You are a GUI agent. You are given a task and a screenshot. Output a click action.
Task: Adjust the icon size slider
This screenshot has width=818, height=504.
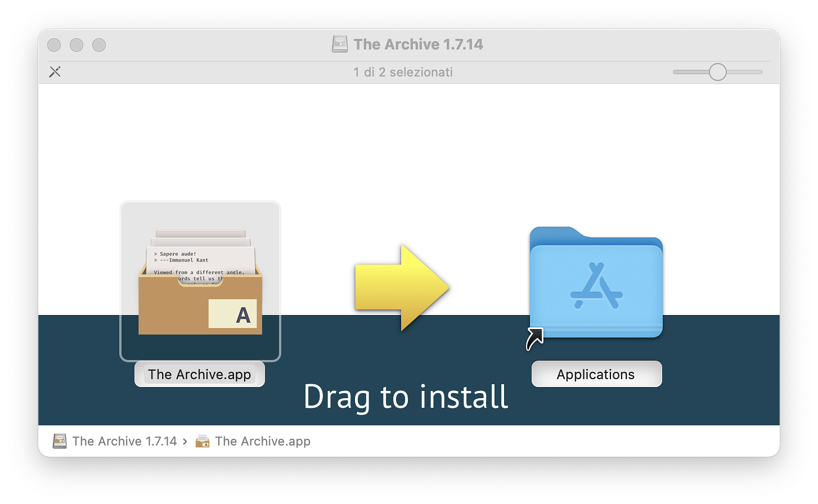coord(717,72)
